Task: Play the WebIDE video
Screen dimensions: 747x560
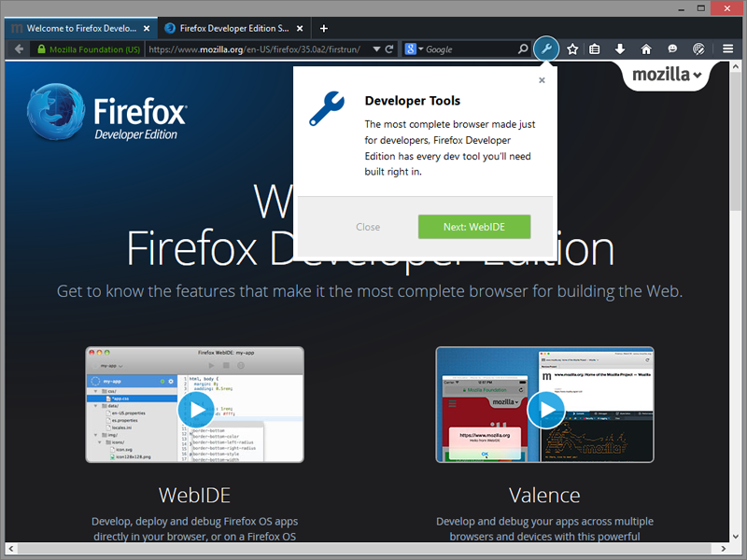Action: pyautogui.click(x=196, y=410)
